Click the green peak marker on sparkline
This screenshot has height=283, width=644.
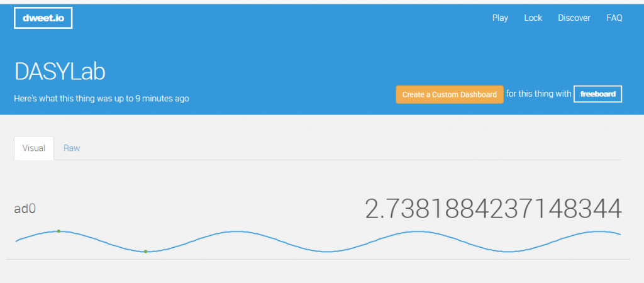[58, 231]
